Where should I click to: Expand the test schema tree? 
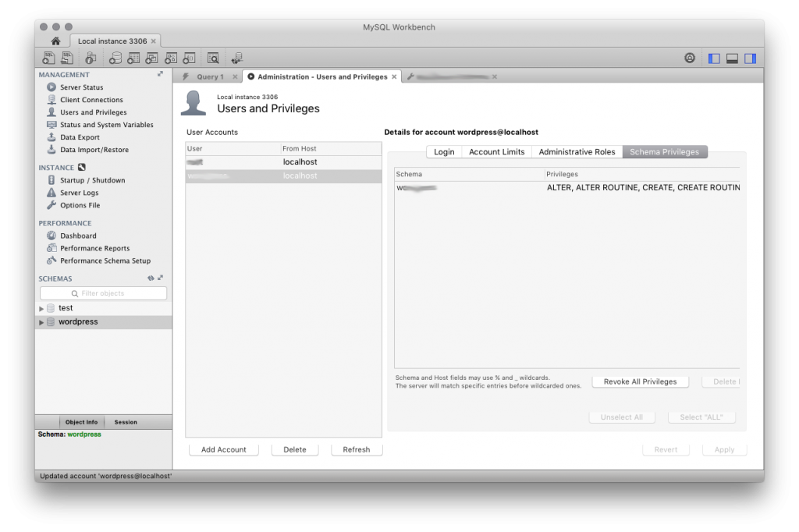click(x=41, y=308)
